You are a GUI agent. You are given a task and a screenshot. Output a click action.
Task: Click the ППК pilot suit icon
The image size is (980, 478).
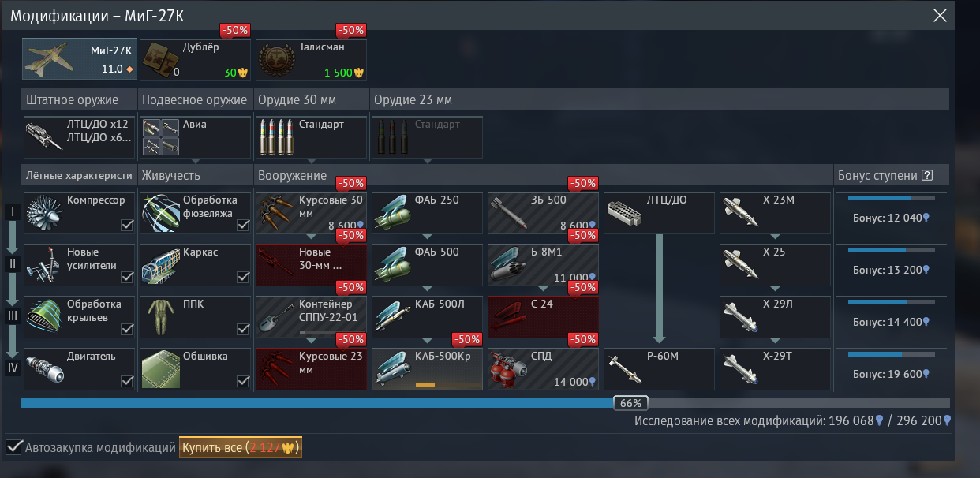coord(161,317)
